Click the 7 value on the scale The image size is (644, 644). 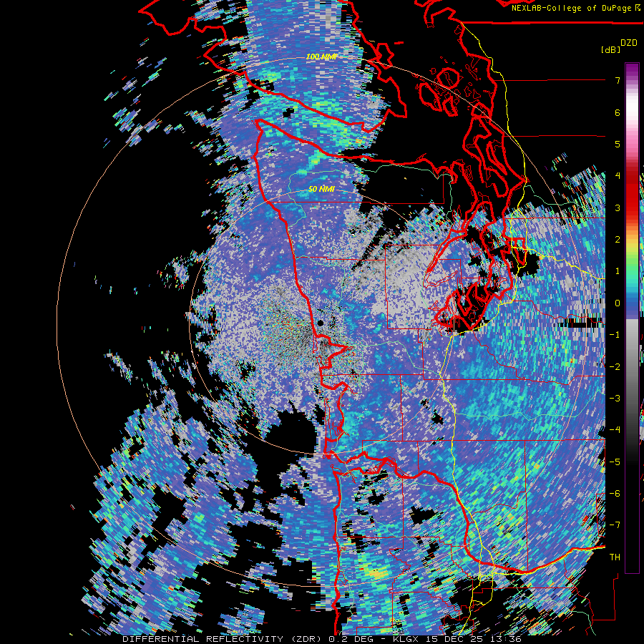(618, 80)
